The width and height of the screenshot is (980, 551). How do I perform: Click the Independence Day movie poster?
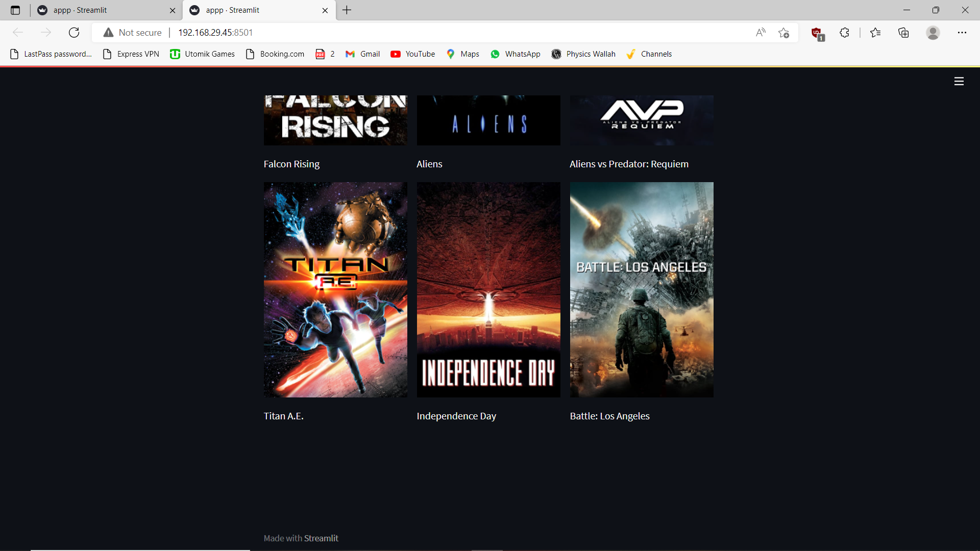coord(488,289)
